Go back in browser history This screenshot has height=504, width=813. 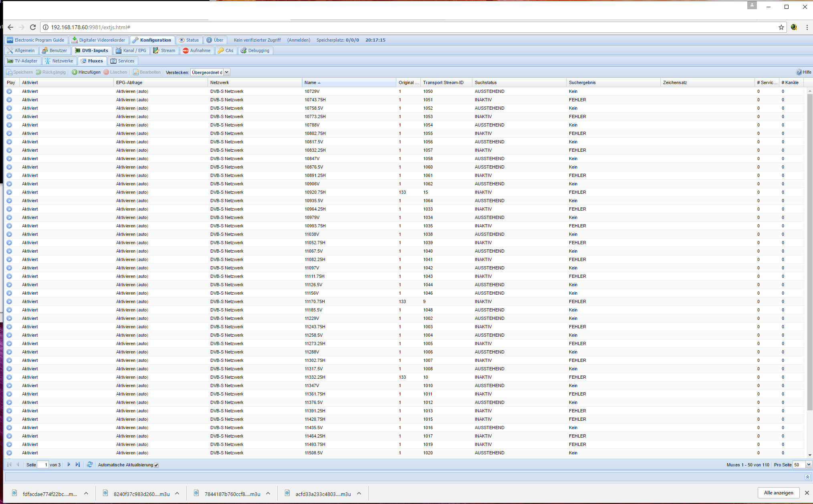(x=10, y=27)
